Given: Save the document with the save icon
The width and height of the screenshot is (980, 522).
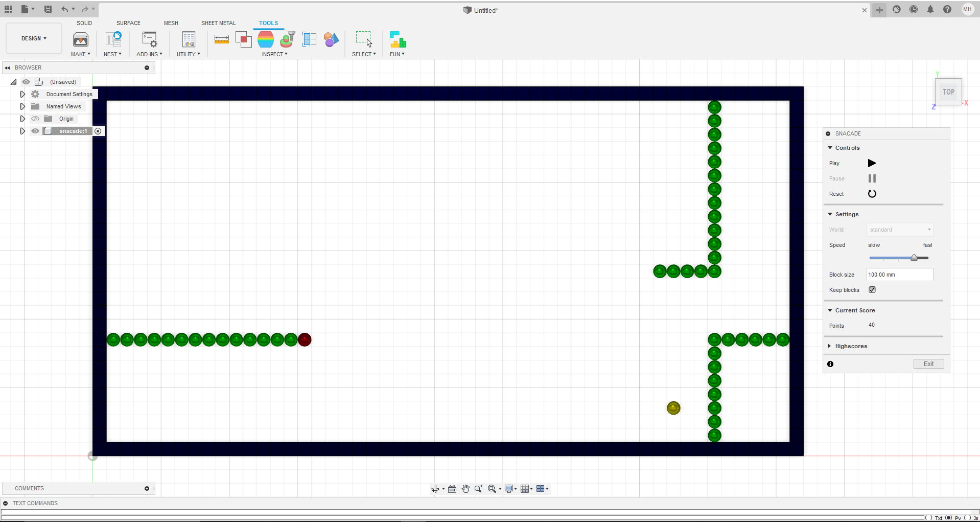Looking at the screenshot, I should [x=48, y=9].
